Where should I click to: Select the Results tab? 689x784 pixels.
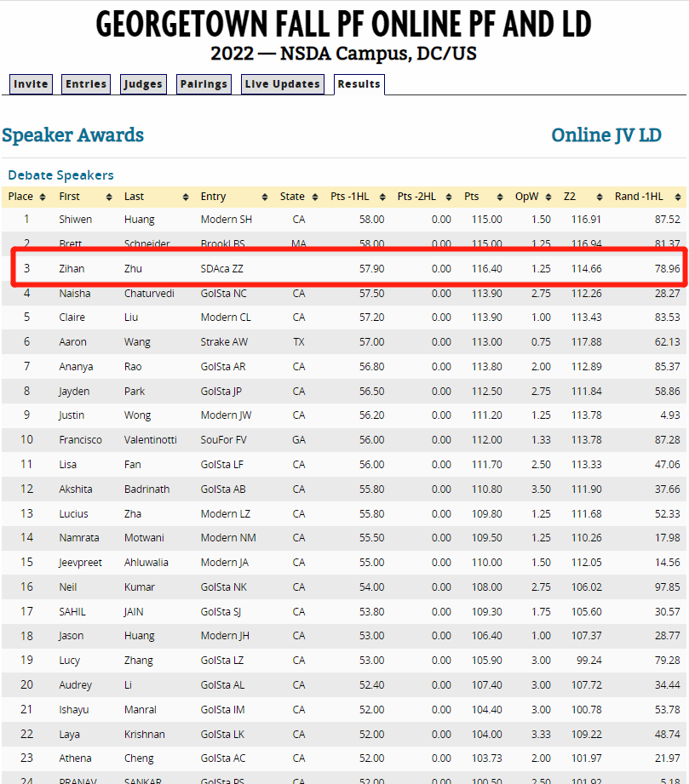[359, 84]
